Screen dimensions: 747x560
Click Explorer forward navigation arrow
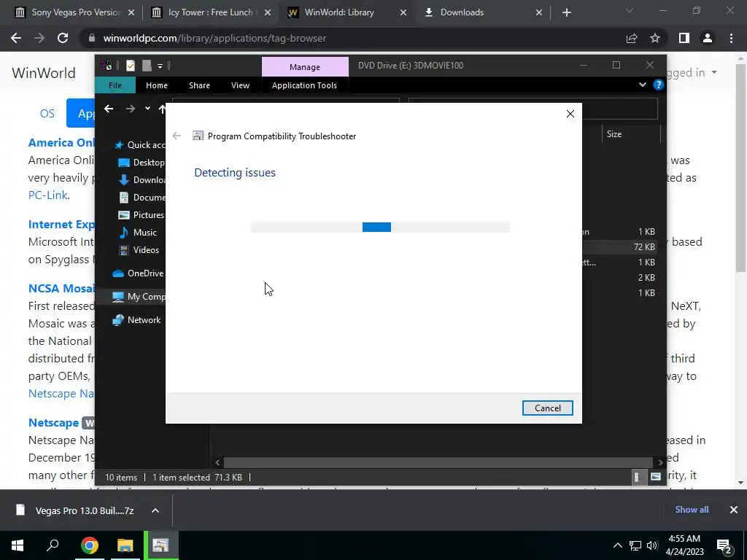click(x=131, y=109)
